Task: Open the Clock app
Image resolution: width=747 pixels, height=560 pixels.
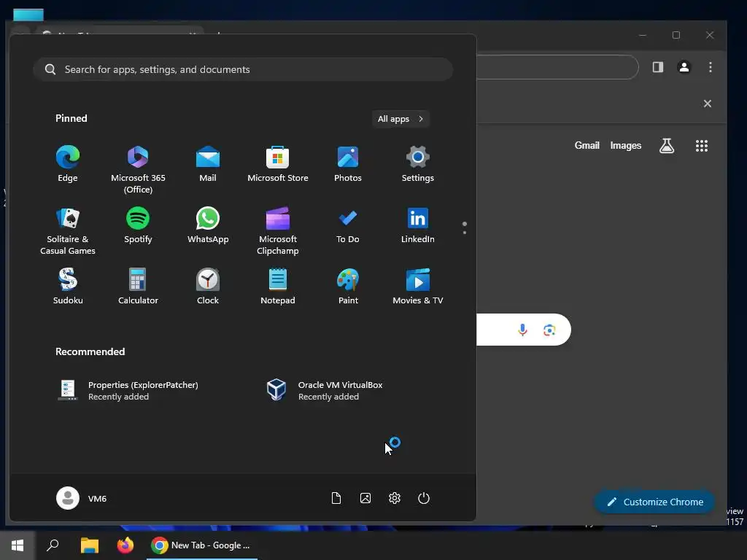Action: click(208, 287)
